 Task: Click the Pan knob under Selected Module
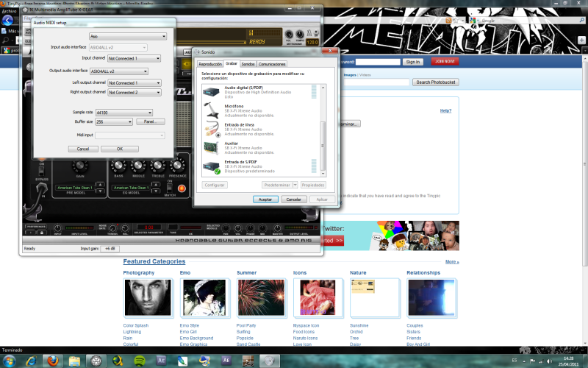(x=226, y=228)
